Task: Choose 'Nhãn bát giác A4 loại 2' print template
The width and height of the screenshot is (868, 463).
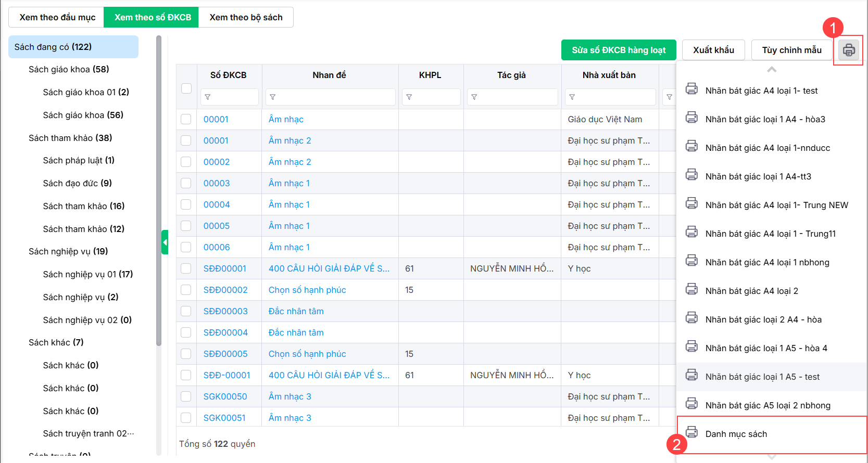Action: coord(772,291)
